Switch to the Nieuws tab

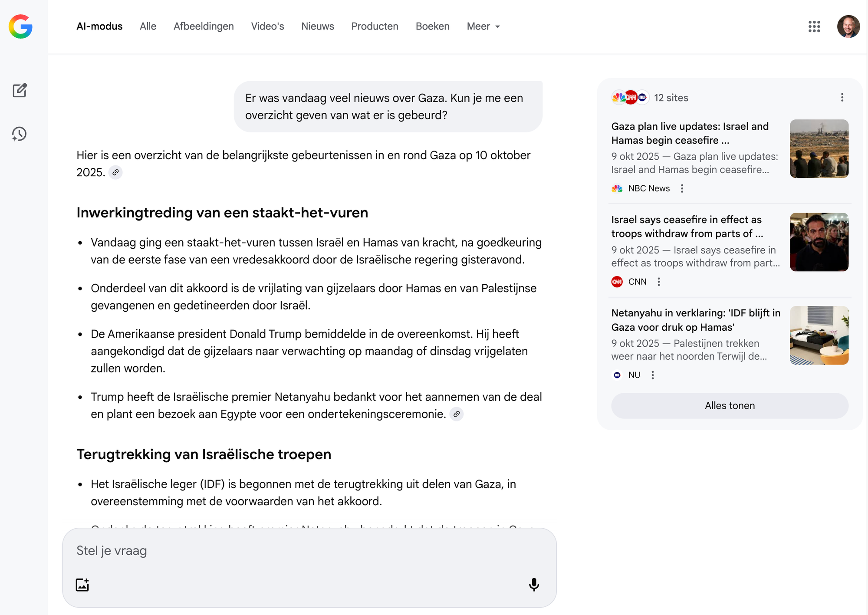click(317, 26)
